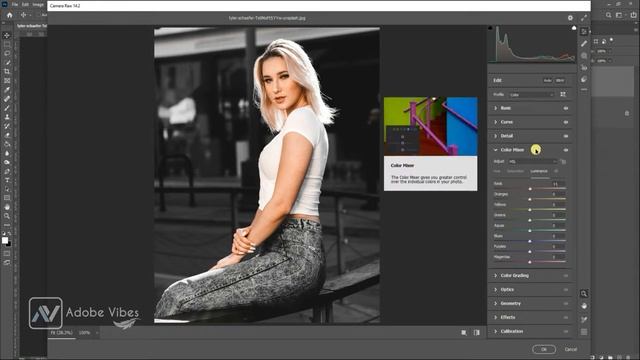Collapse the Color Mixer panel
This screenshot has width=640, height=360.
[x=496, y=150]
